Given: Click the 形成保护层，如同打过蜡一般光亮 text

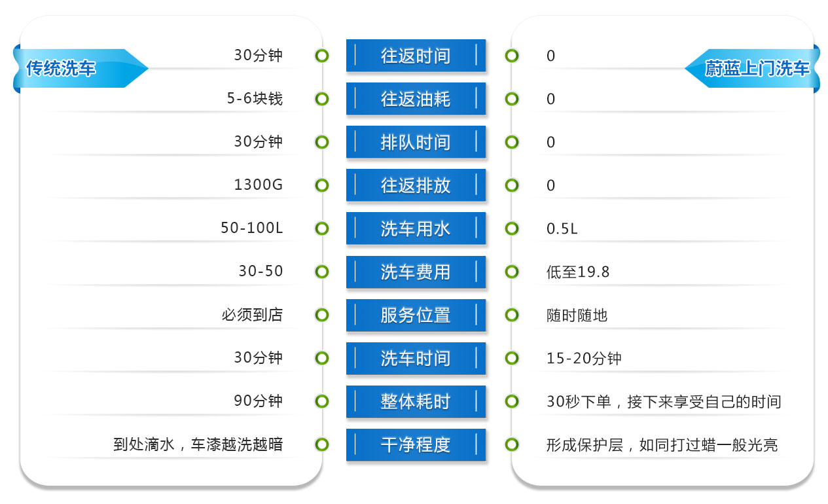Looking at the screenshot, I should [x=662, y=444].
